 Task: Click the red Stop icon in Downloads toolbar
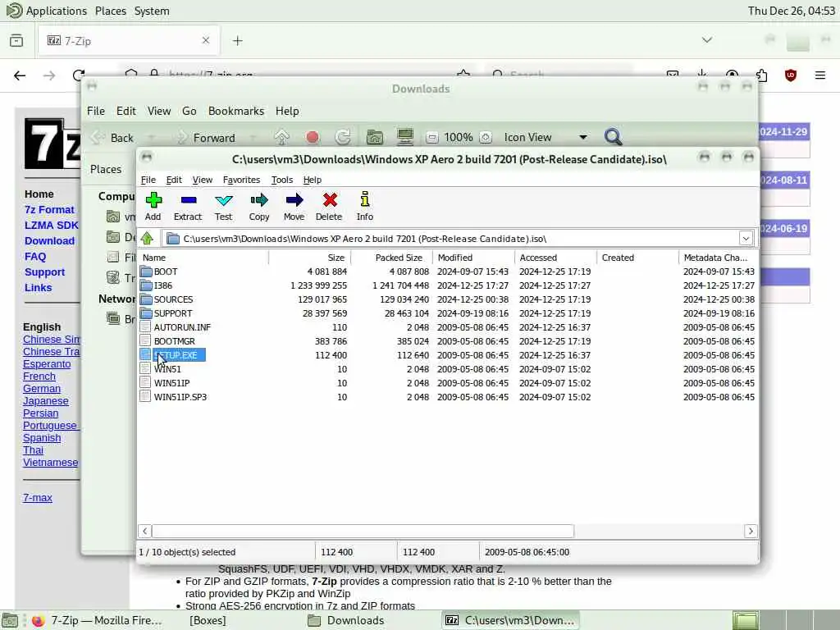313,138
